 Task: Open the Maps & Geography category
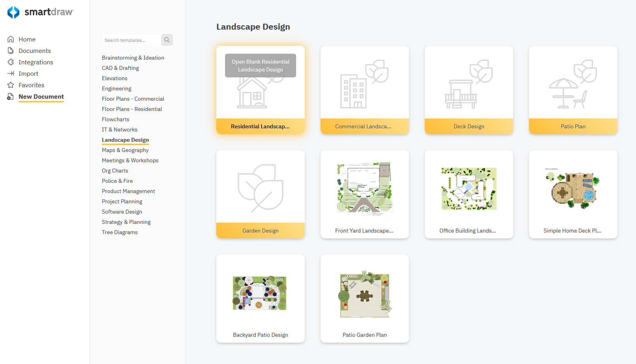pyautogui.click(x=125, y=150)
